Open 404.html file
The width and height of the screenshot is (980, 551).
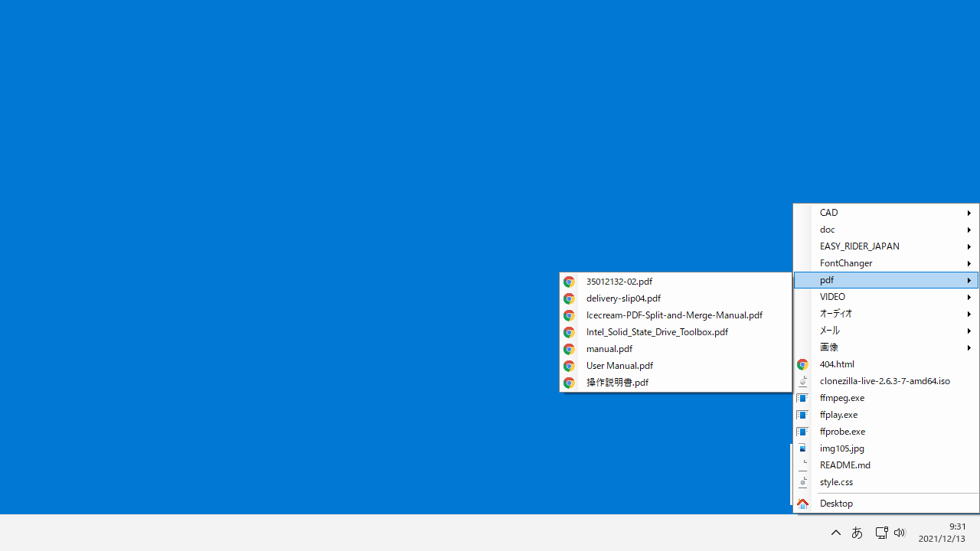click(886, 364)
